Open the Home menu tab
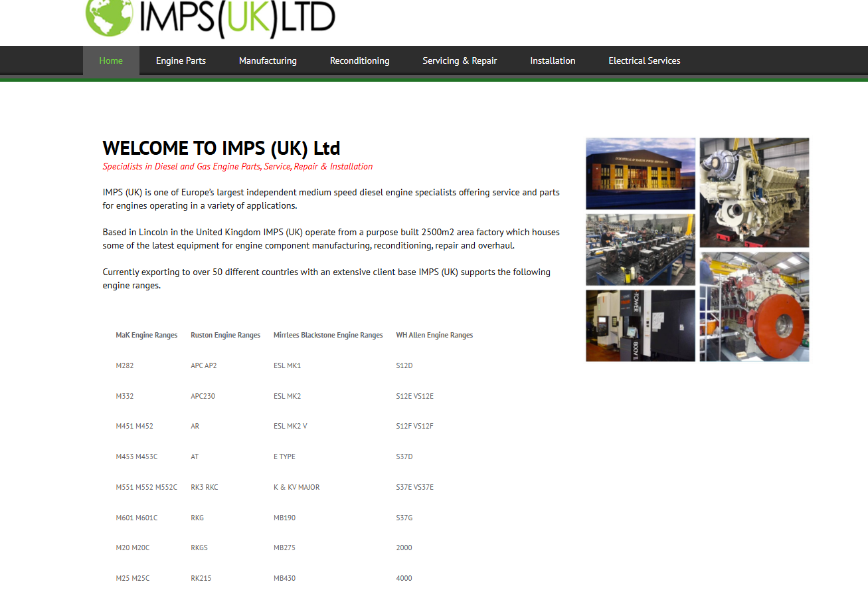The width and height of the screenshot is (868, 606). (x=111, y=60)
